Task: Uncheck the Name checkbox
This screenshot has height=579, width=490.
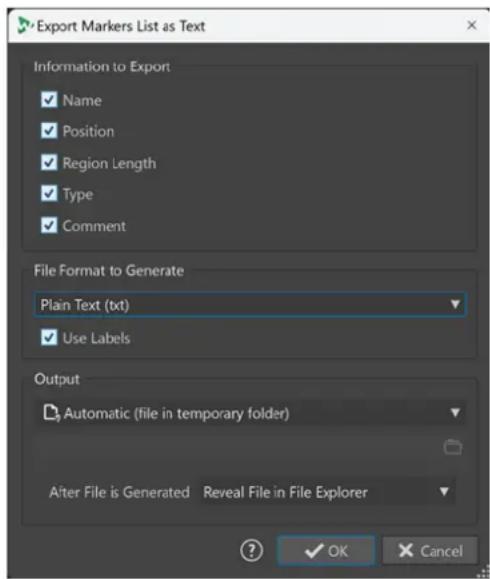Action: click(49, 100)
